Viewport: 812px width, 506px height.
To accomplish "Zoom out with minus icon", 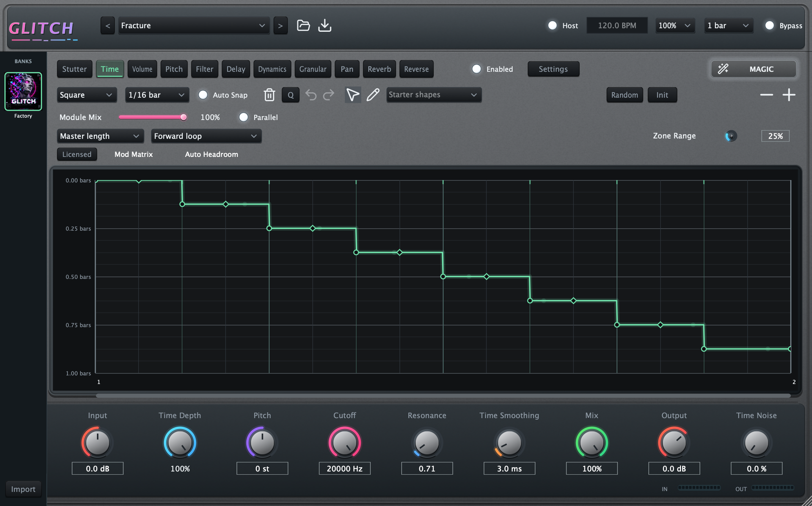I will (766, 95).
